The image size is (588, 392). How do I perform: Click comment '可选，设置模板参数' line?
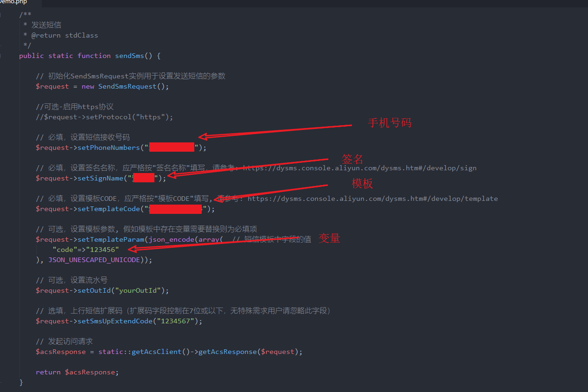coord(147,229)
